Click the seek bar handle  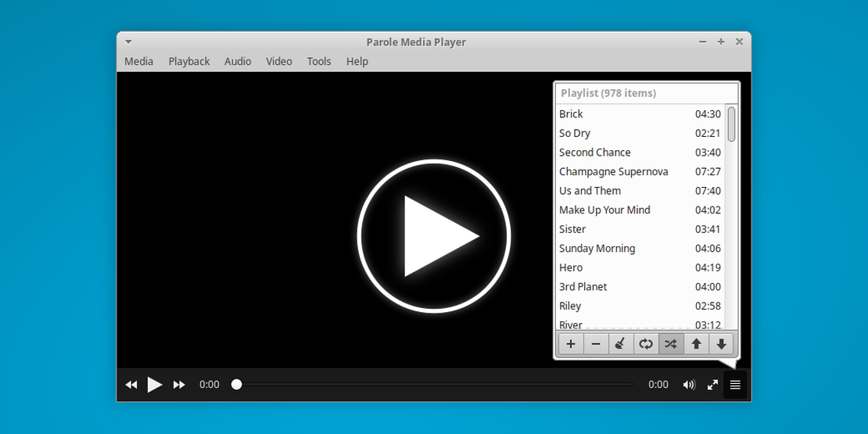[x=236, y=384]
